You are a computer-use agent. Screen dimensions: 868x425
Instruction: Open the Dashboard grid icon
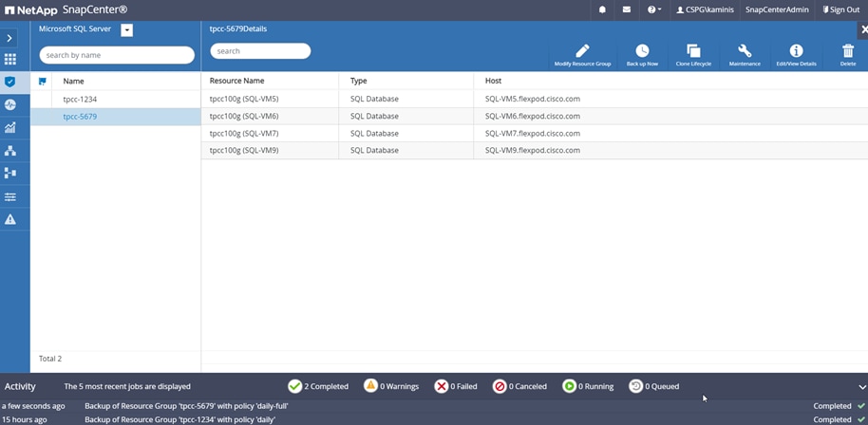coord(9,59)
